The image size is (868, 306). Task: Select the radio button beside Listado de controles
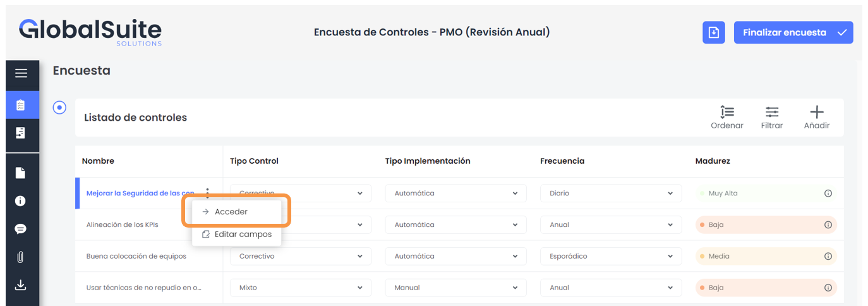(x=59, y=107)
